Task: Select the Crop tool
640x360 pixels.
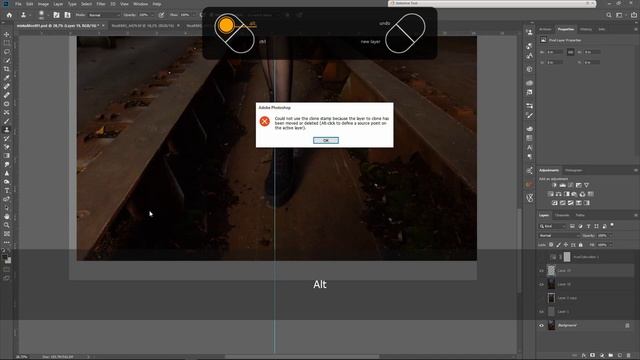Action: [x=7, y=69]
